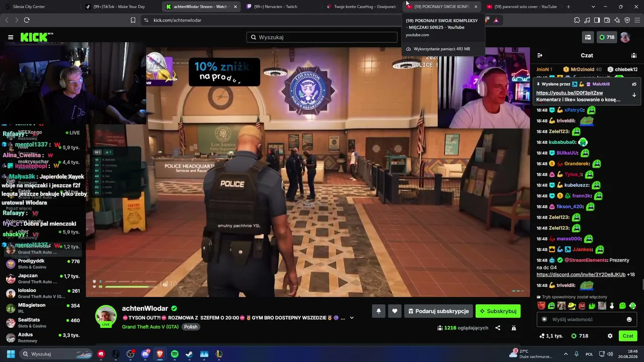Open the emoji picker in the message box

click(x=629, y=319)
